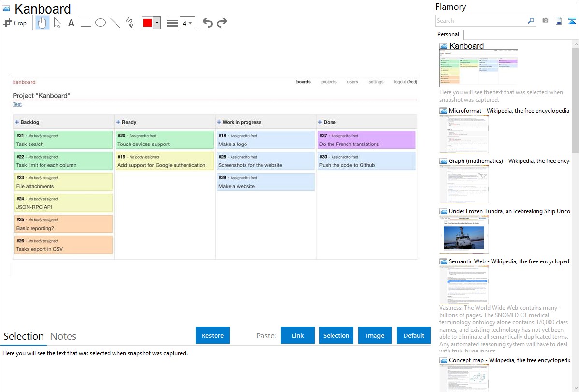This screenshot has width=579, height=392.
Task: Switch to the Notes tab
Action: point(63,336)
